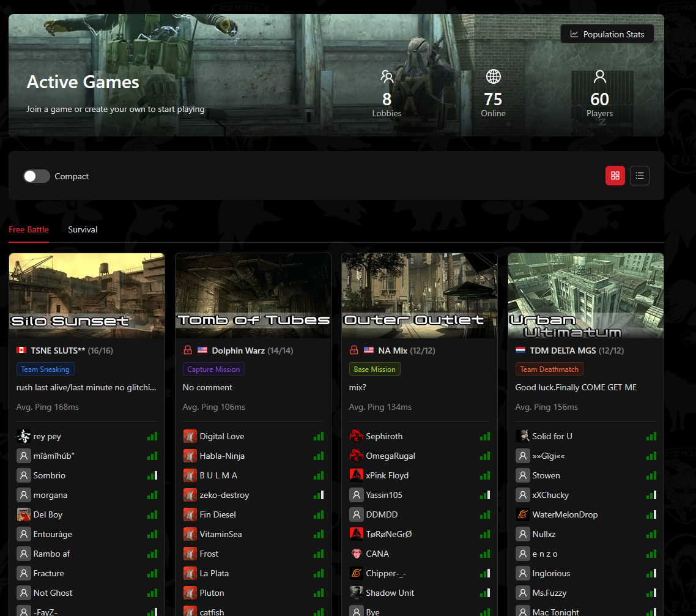Open the Silo Sunset map thumbnail
The image size is (696, 616).
[87, 295]
